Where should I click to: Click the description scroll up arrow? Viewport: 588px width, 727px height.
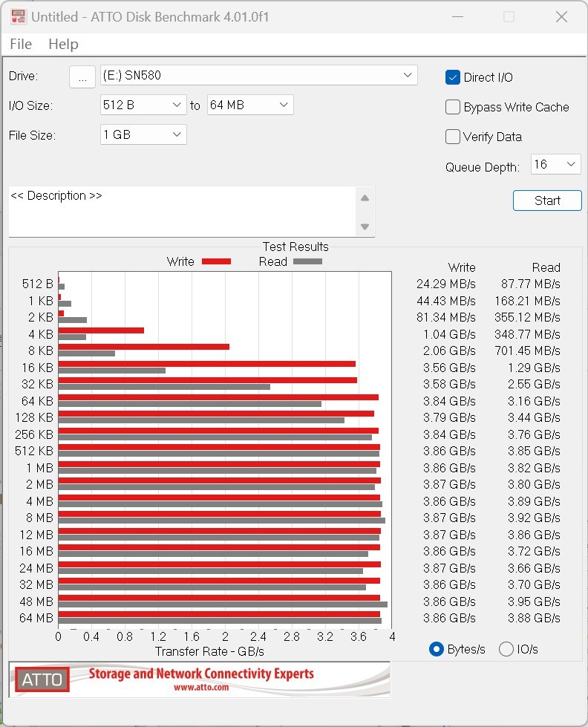[x=365, y=198]
